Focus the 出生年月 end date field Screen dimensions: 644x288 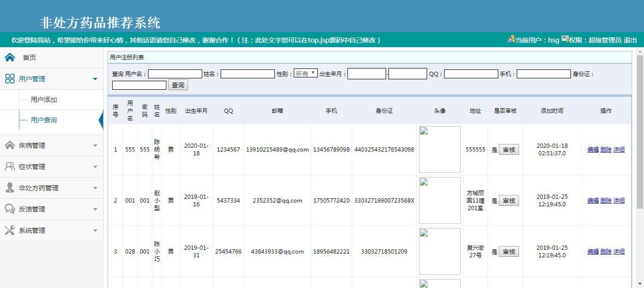point(408,74)
